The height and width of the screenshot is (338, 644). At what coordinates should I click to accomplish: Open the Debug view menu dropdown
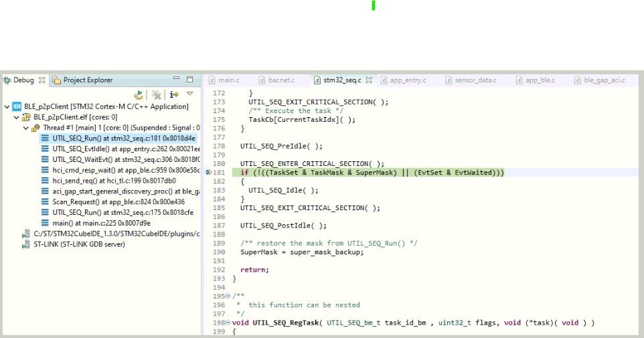click(x=189, y=94)
